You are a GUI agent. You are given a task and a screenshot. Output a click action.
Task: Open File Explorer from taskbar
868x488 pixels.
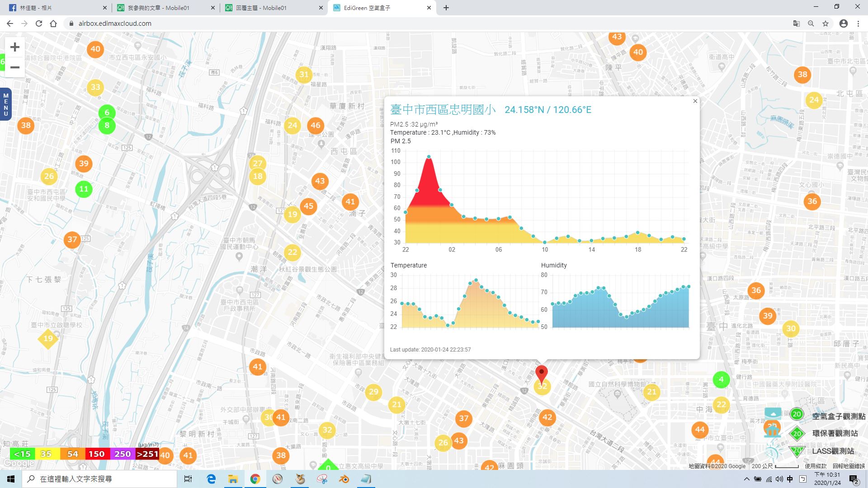click(x=233, y=479)
